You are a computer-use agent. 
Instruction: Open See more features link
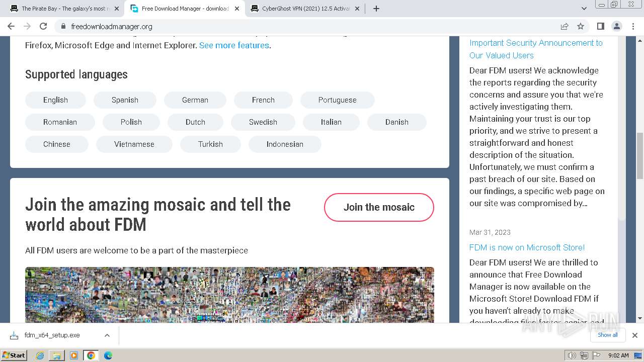(234, 45)
